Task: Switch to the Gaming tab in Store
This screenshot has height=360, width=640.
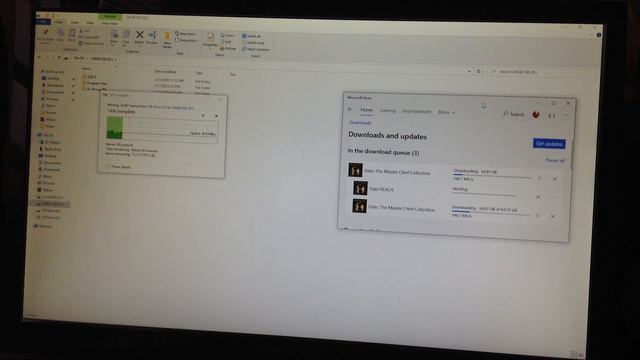Action: (388, 110)
